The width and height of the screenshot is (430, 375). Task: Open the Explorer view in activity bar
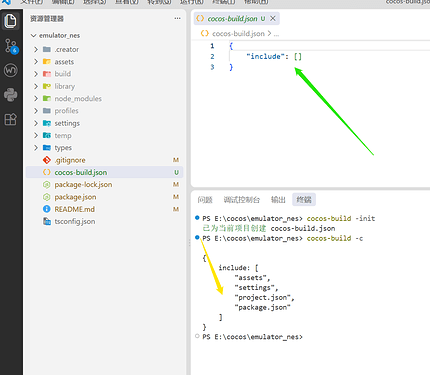11,21
